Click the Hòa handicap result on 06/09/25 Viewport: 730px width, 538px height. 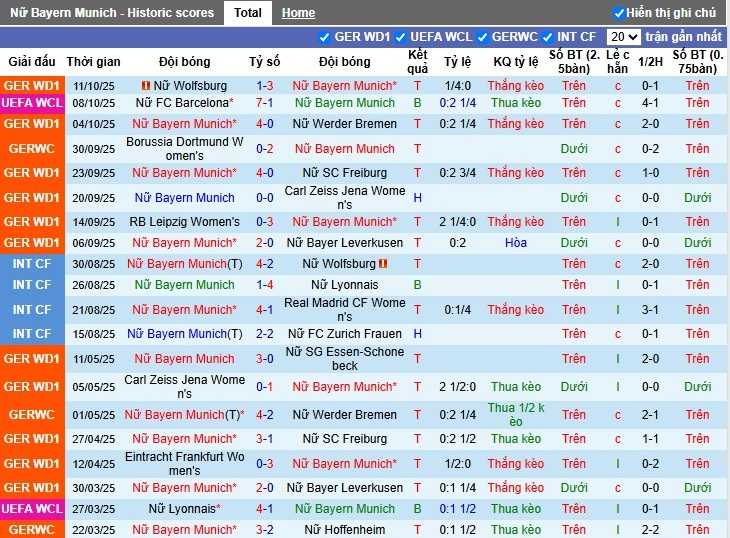pyautogui.click(x=516, y=243)
